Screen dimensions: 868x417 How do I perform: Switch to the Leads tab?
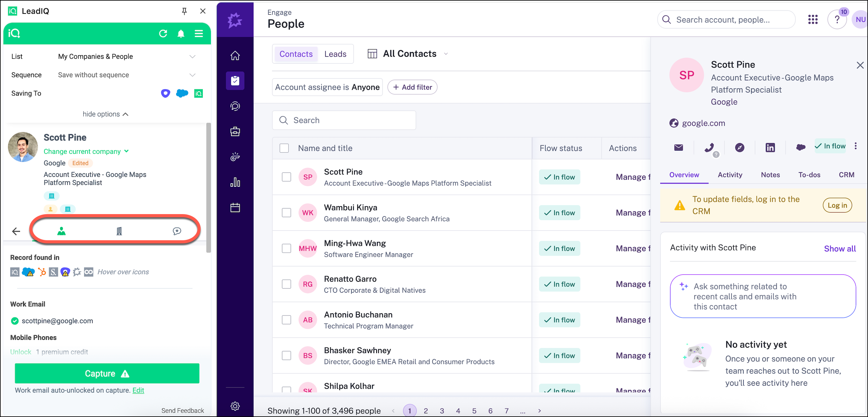click(x=335, y=54)
